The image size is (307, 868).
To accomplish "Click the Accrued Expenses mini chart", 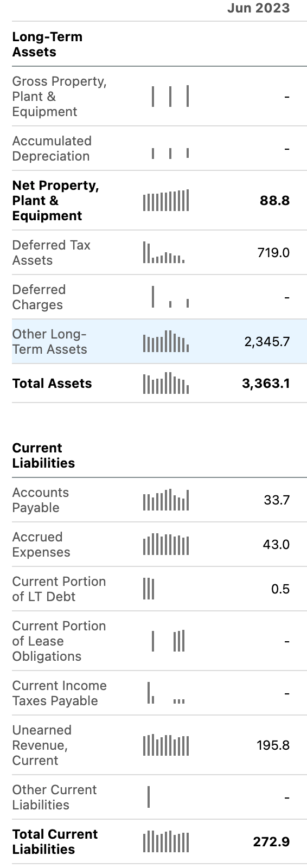I will pos(166,544).
